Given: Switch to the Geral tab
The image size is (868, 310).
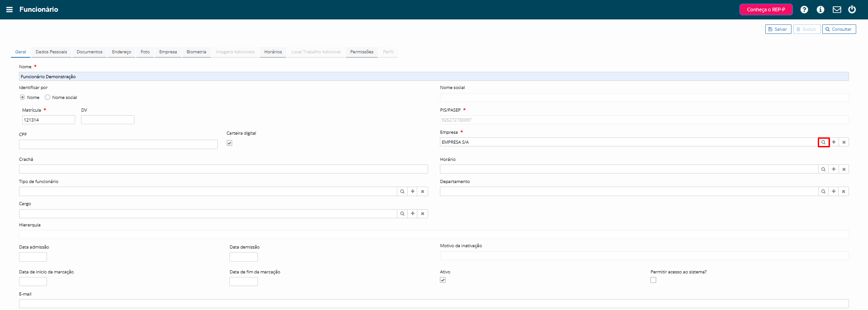Looking at the screenshot, I should (x=21, y=52).
